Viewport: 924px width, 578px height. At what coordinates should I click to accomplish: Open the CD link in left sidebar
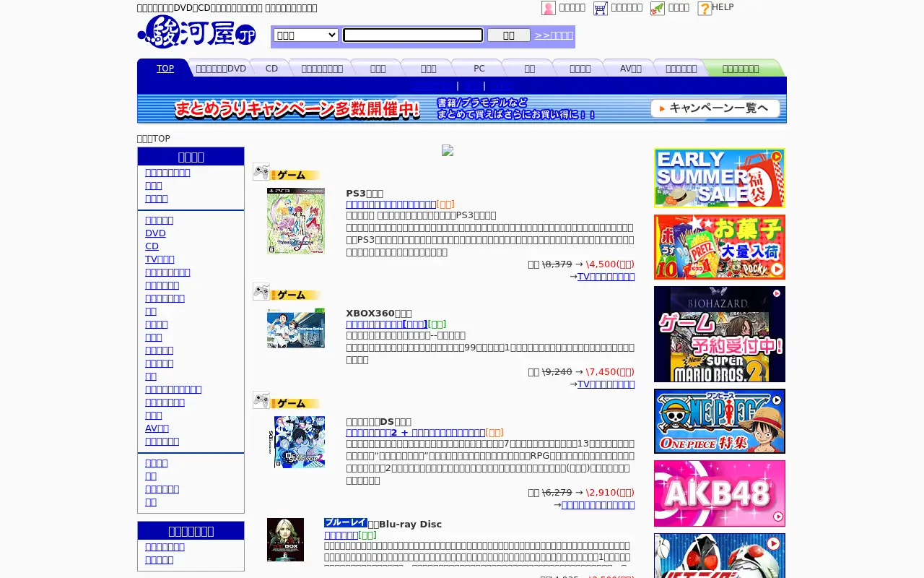(x=152, y=246)
